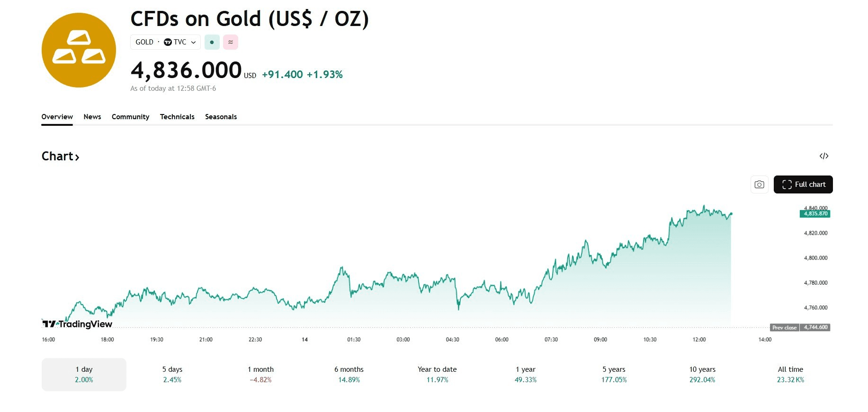Open the GOLD TVC source dropdown
This screenshot has height=412, width=868.
(x=165, y=42)
